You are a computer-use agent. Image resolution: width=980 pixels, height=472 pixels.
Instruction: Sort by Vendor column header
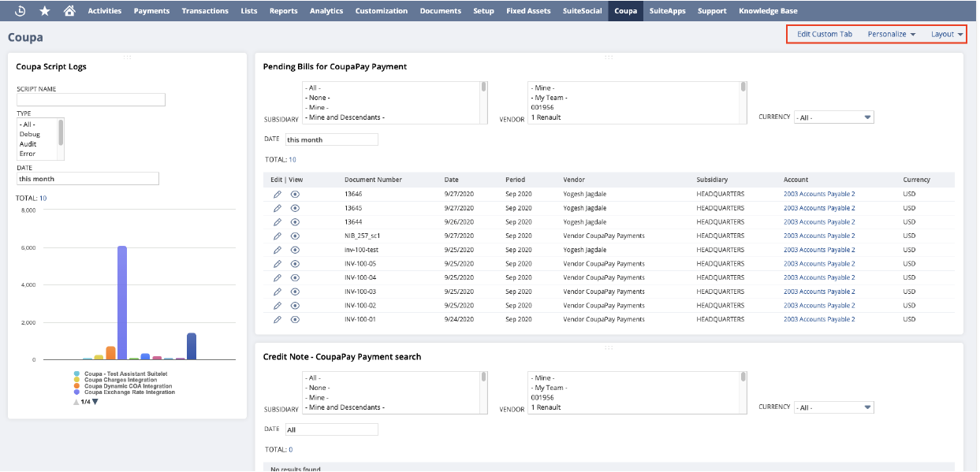tap(574, 180)
